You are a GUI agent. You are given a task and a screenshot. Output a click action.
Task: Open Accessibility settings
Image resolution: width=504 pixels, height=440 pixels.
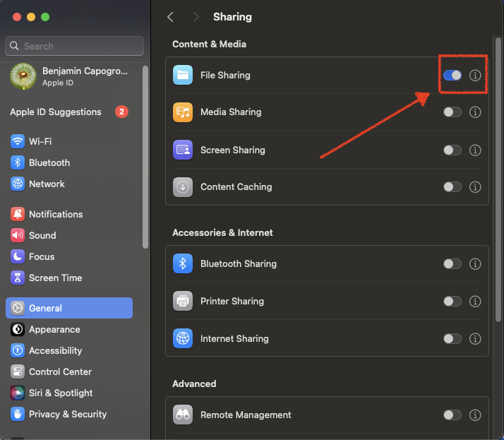tap(69, 350)
